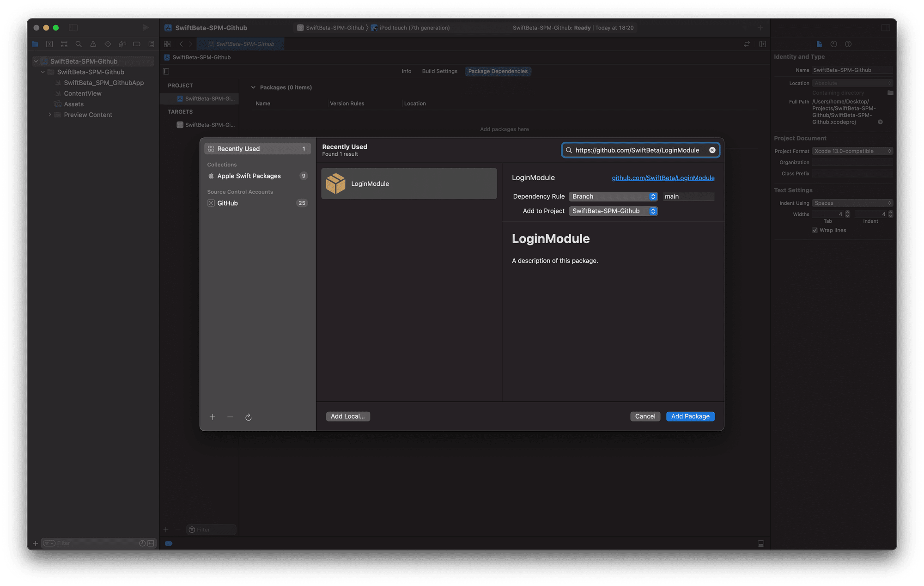Open SwiftBeta_SPM_GithubApp file
Image resolution: width=924 pixels, height=586 pixels.
click(x=103, y=83)
